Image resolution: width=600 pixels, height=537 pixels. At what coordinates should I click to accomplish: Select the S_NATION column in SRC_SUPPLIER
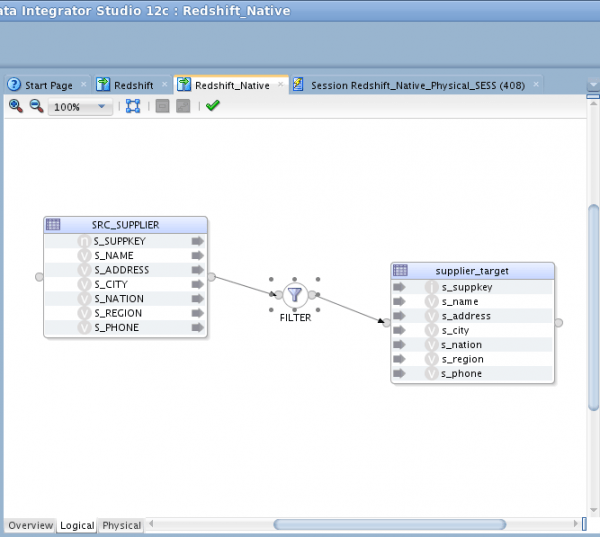119,299
